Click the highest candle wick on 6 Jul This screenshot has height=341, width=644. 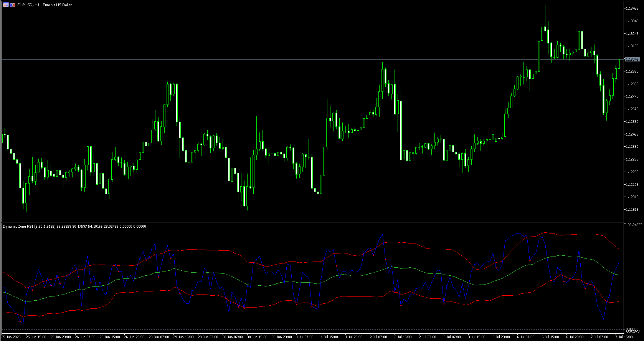545,12
